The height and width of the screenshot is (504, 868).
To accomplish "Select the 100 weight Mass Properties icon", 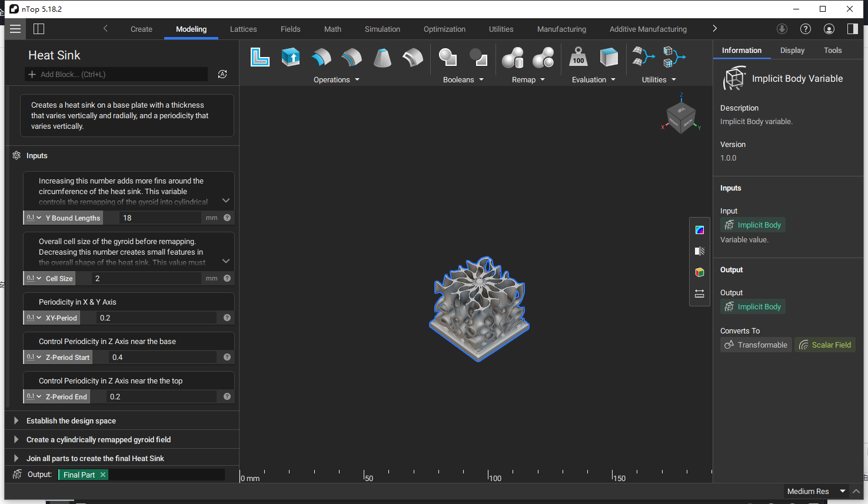I will pyautogui.click(x=578, y=57).
